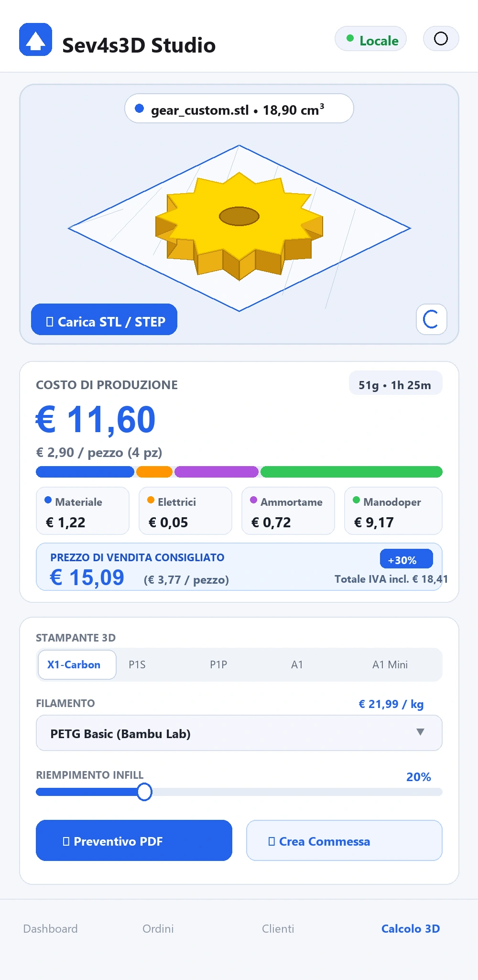Screen dimensions: 478x980
Task: Click the Sev4s3D Studio logo icon
Action: (x=35, y=40)
